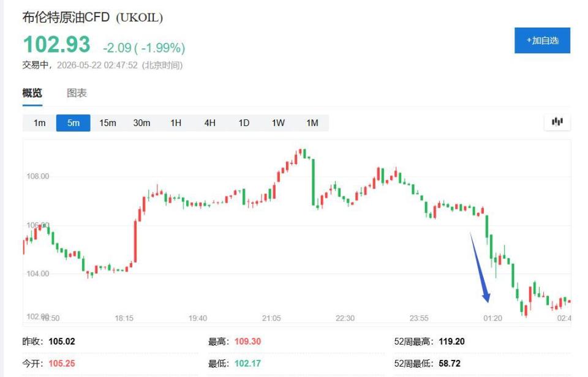Select the 5m timeframe

point(73,123)
